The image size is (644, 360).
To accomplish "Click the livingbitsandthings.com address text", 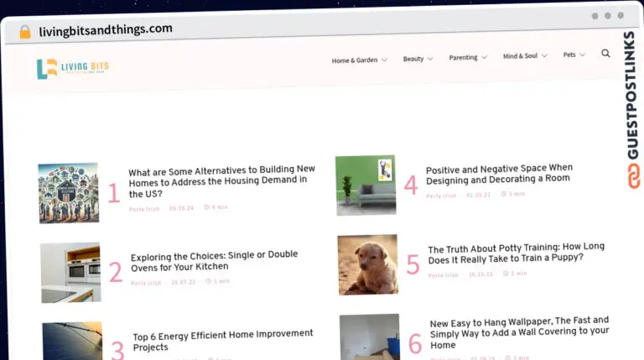I will tap(106, 29).
